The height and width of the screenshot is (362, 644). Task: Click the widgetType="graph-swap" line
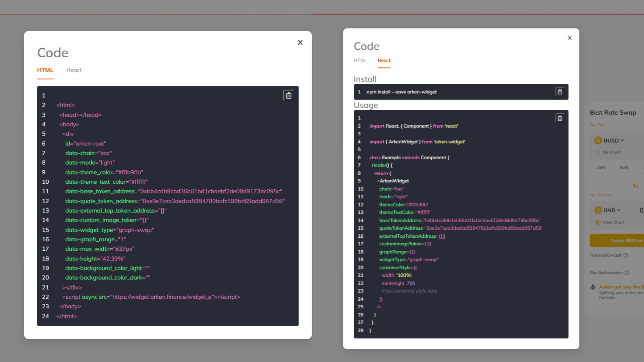(x=409, y=259)
